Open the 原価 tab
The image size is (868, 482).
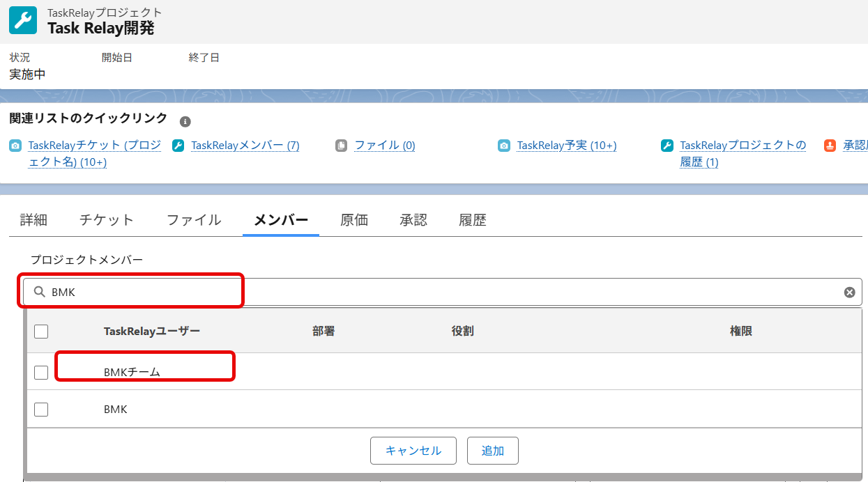(x=354, y=220)
